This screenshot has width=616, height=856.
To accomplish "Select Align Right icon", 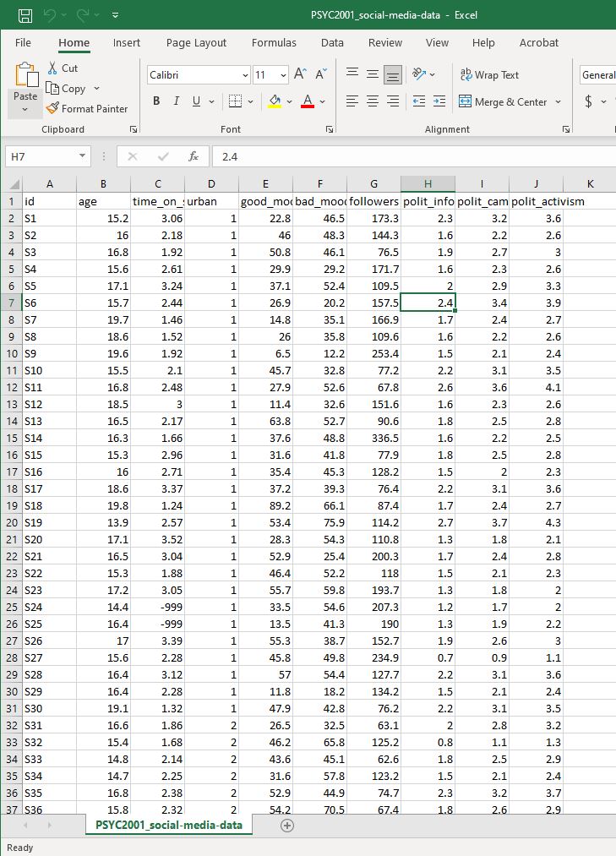I will pos(393,101).
